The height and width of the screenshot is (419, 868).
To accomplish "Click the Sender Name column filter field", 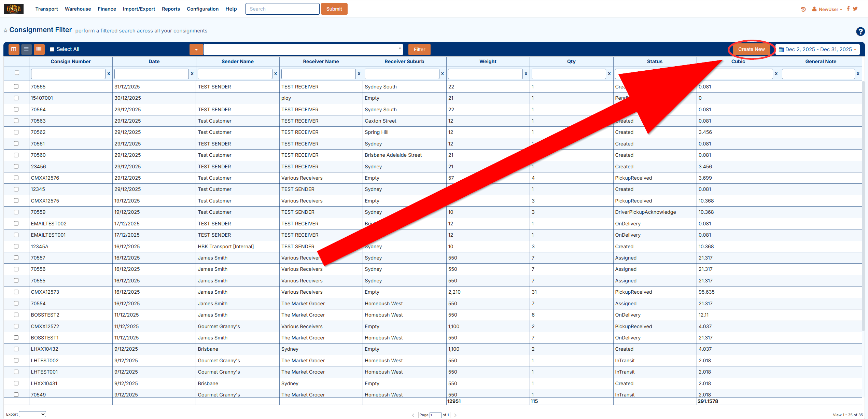I will click(235, 74).
